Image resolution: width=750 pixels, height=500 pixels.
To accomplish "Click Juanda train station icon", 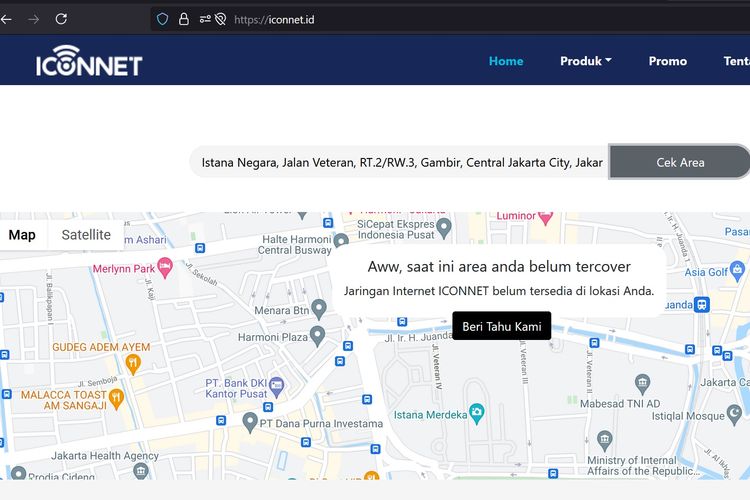I will [701, 304].
